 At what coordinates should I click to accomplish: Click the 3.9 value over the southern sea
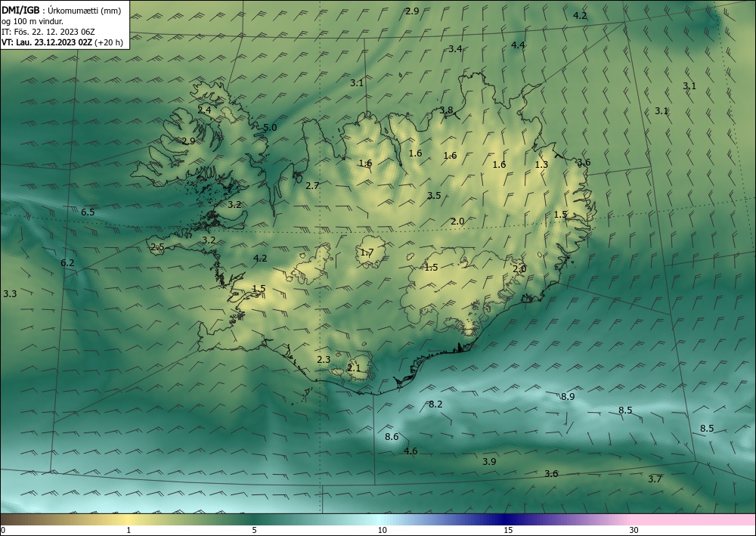489,462
